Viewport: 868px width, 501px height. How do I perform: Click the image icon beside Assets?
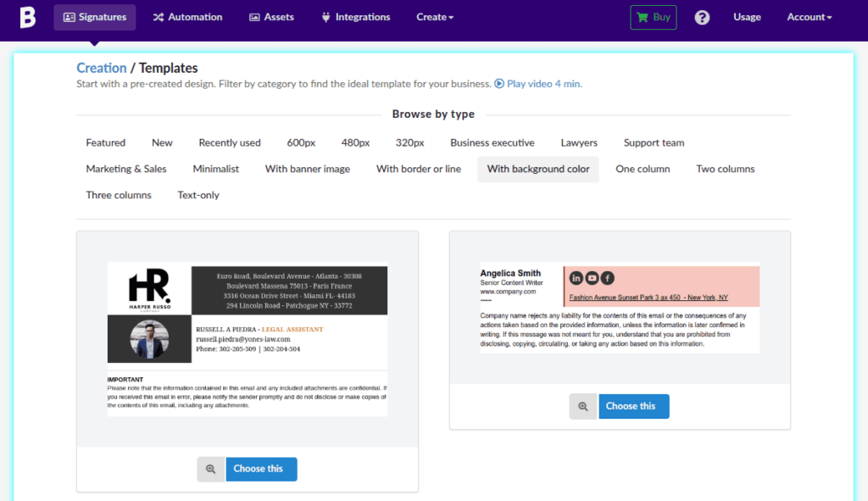254,17
